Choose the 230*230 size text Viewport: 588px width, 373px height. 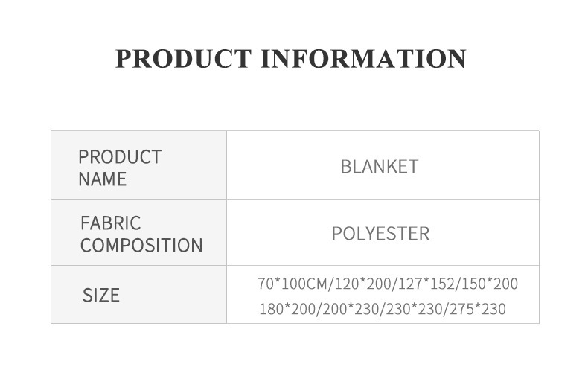[x=412, y=309]
